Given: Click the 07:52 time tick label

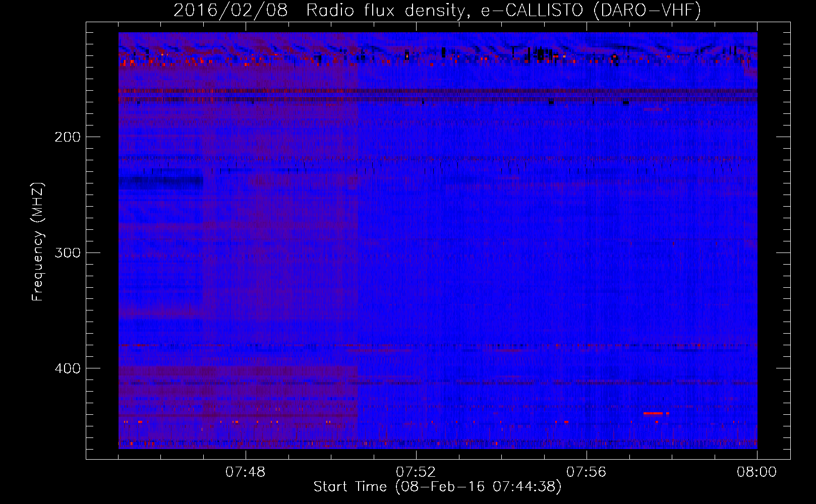Looking at the screenshot, I should click(416, 472).
